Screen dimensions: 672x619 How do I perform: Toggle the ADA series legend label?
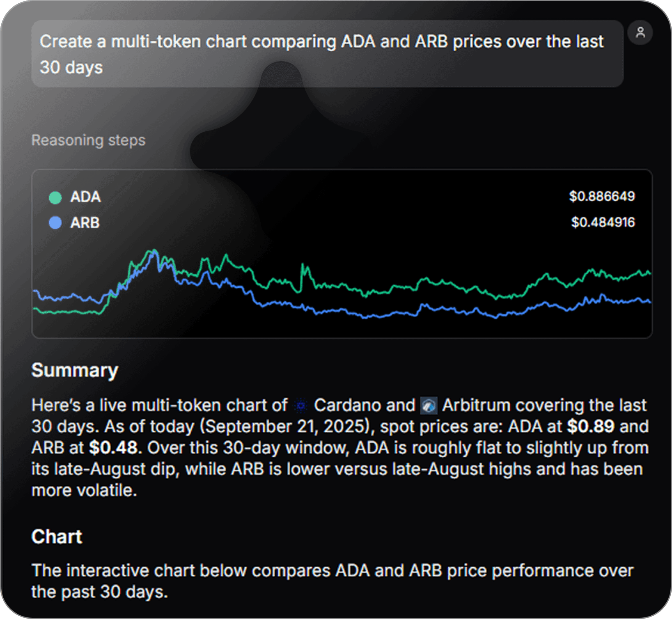pyautogui.click(x=85, y=197)
